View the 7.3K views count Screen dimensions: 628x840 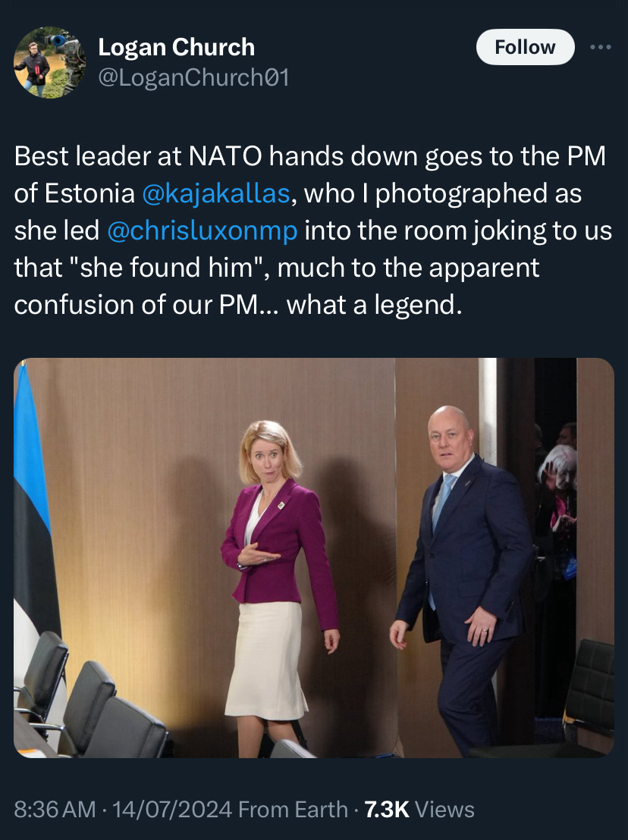pyautogui.click(x=387, y=810)
